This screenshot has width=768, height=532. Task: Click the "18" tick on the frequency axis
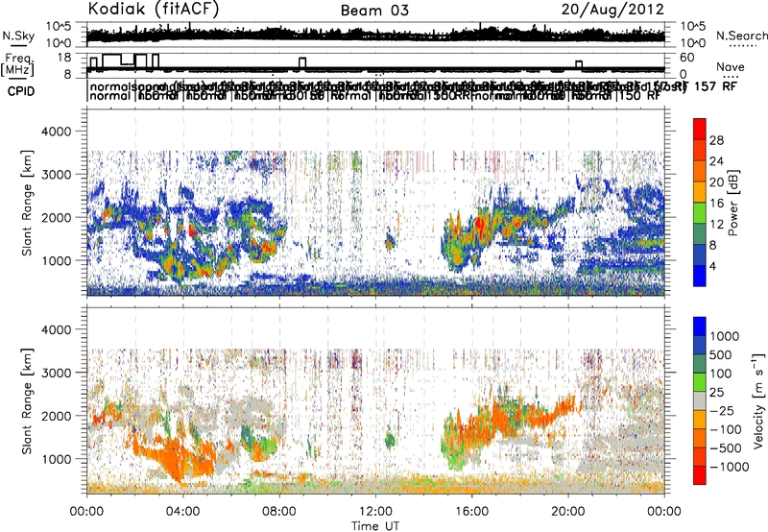pyautogui.click(x=64, y=58)
